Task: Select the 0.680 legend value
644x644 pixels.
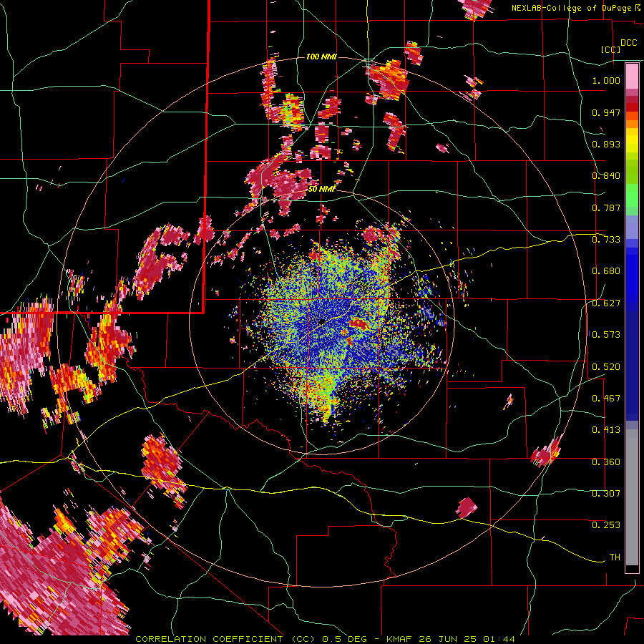Action: coord(606,271)
